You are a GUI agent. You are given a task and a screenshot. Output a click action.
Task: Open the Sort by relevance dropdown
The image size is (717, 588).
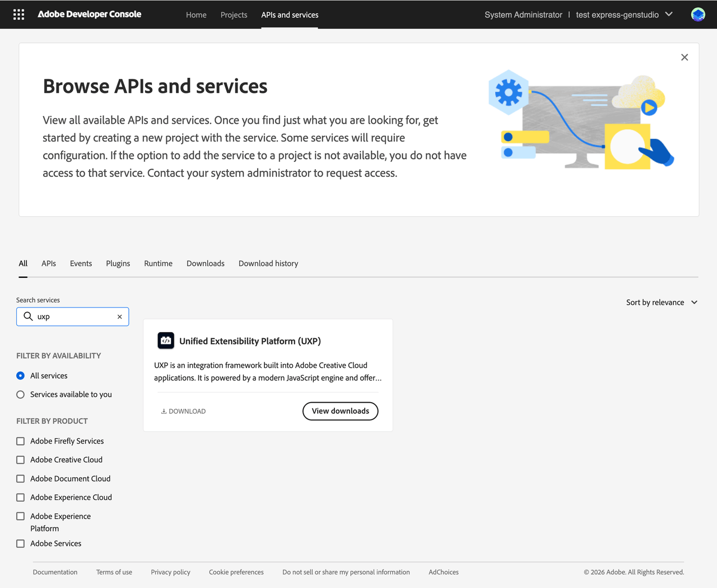pos(662,302)
